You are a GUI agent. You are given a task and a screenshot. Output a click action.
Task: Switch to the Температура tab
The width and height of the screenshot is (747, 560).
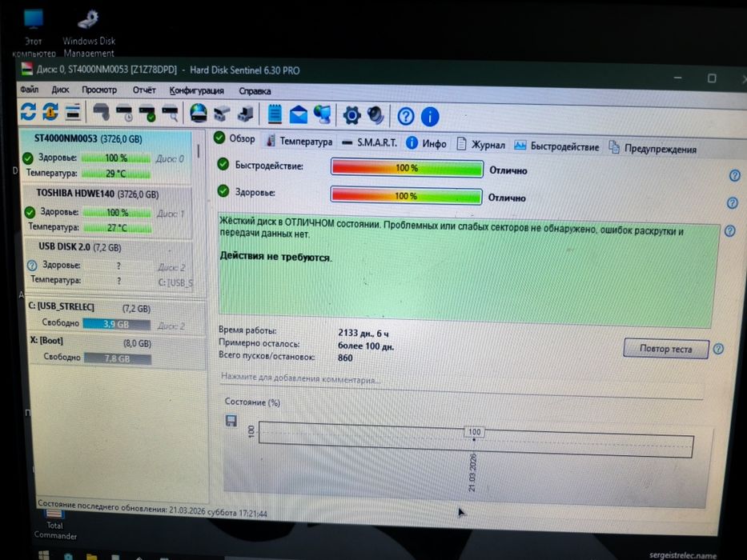point(299,141)
